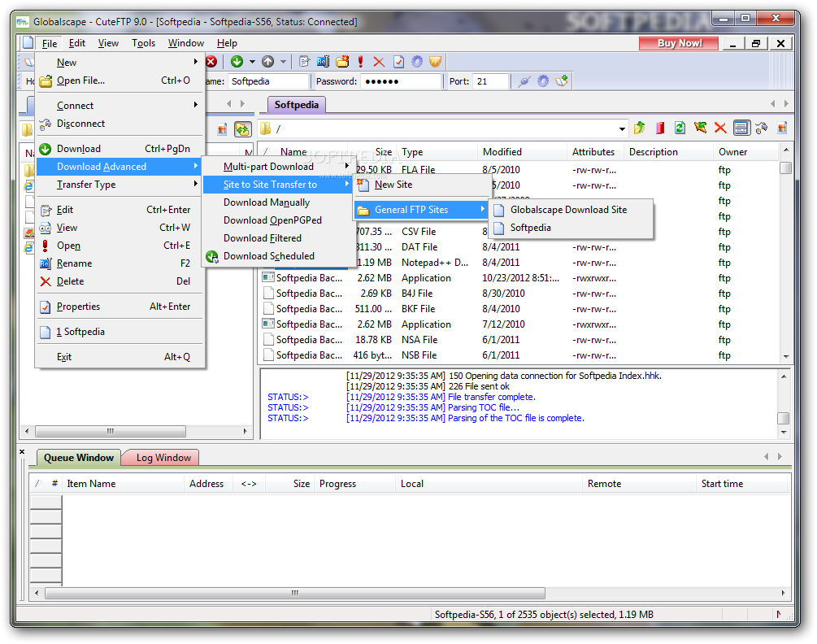This screenshot has height=644, width=817.
Task: Sort remote files by Modified column
Action: [x=522, y=151]
